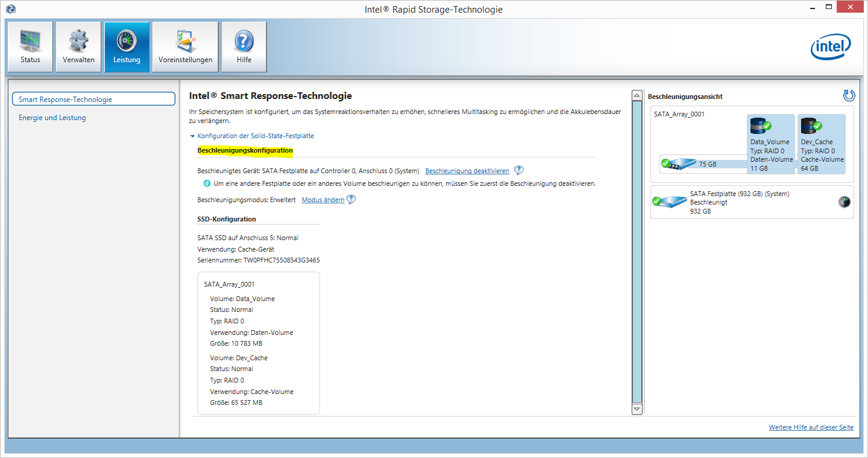Click the SSD-Konfiguration heading
The height and width of the screenshot is (458, 868).
(227, 219)
